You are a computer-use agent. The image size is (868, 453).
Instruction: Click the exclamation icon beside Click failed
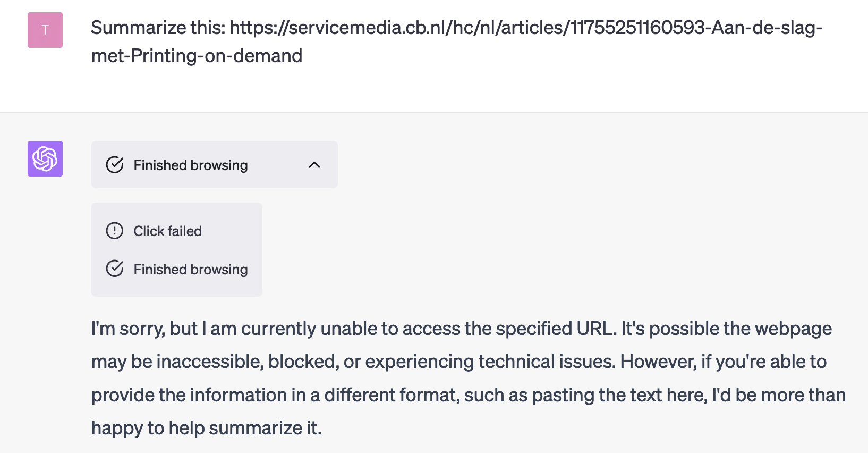coord(115,231)
